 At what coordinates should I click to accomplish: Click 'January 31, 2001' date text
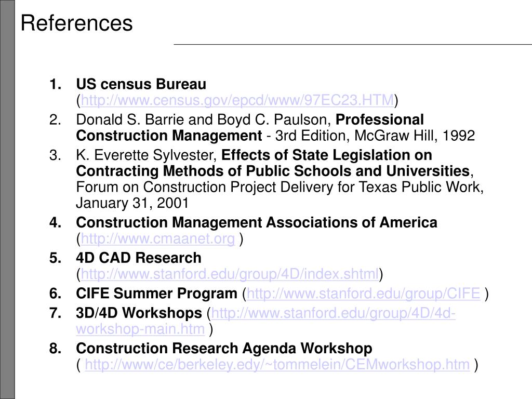point(132,203)
